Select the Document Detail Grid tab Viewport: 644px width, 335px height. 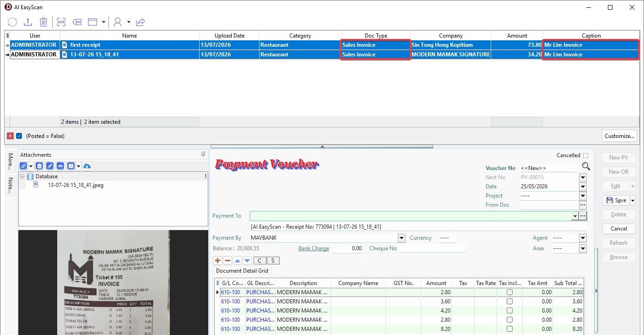[x=242, y=271]
